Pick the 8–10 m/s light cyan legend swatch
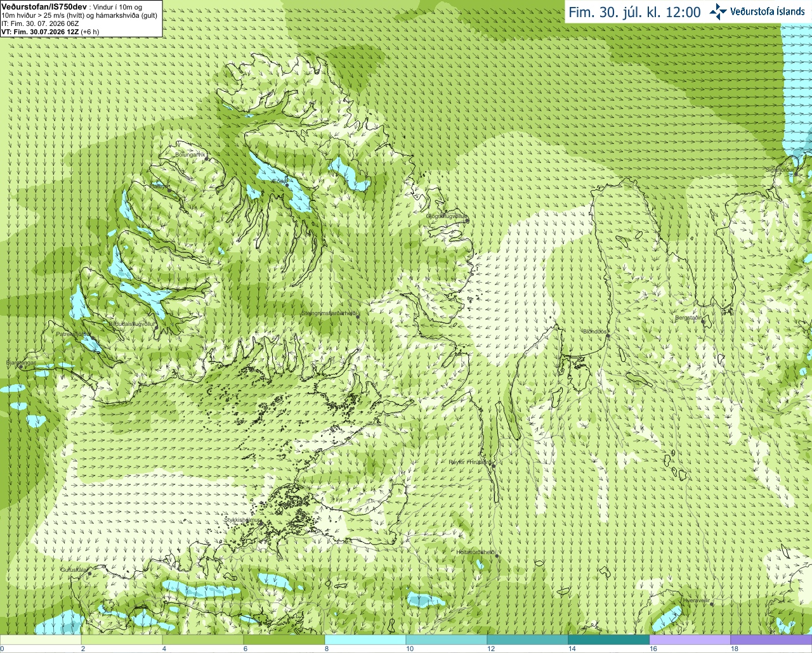812x653 pixels. point(365,640)
